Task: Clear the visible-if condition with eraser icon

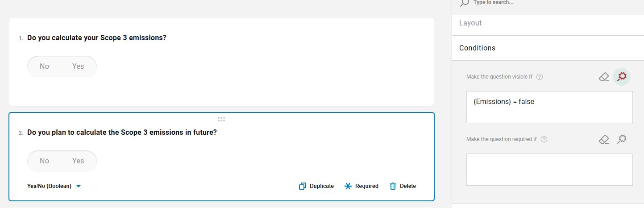Action: tap(604, 77)
